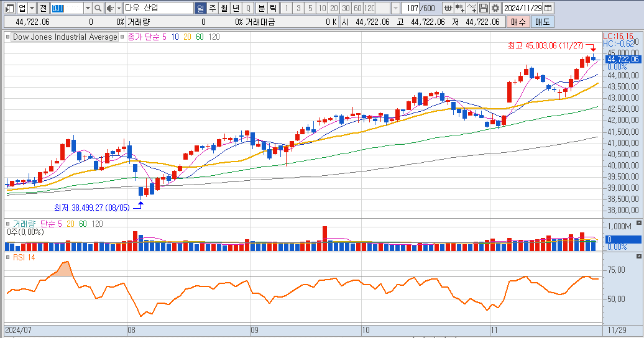Viewport: 644px width, 338px height.
Task: Click the square marker before 거래량 label
Action: click(7, 224)
